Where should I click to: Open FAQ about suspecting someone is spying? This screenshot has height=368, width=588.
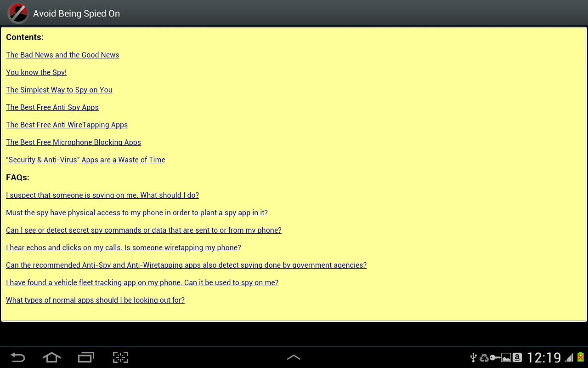tap(102, 195)
